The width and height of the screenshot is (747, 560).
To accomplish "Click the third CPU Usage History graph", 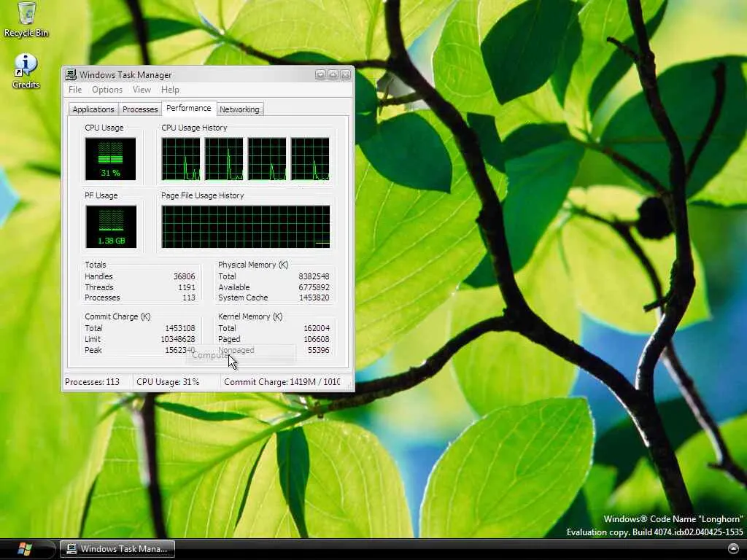I will click(267, 159).
